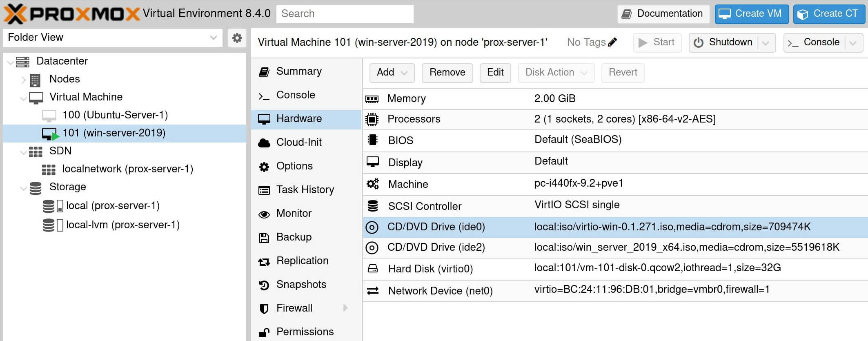
Task: Open the Folder View dropdown
Action: pyautogui.click(x=213, y=38)
